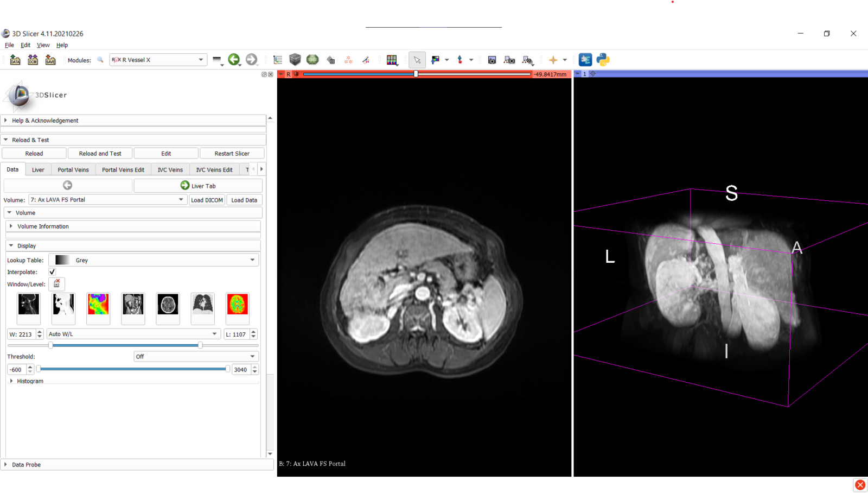Click the Liver Tab button
The width and height of the screenshot is (868, 493).
tap(197, 185)
